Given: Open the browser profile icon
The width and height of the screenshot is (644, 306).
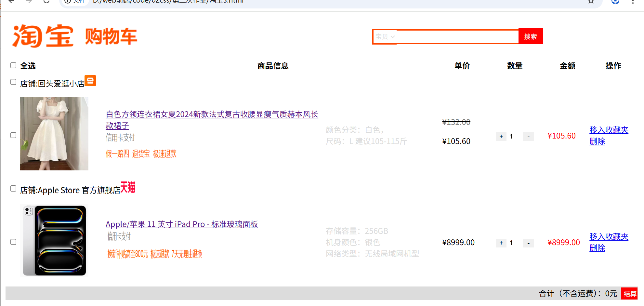Looking at the screenshot, I should 615,1.
